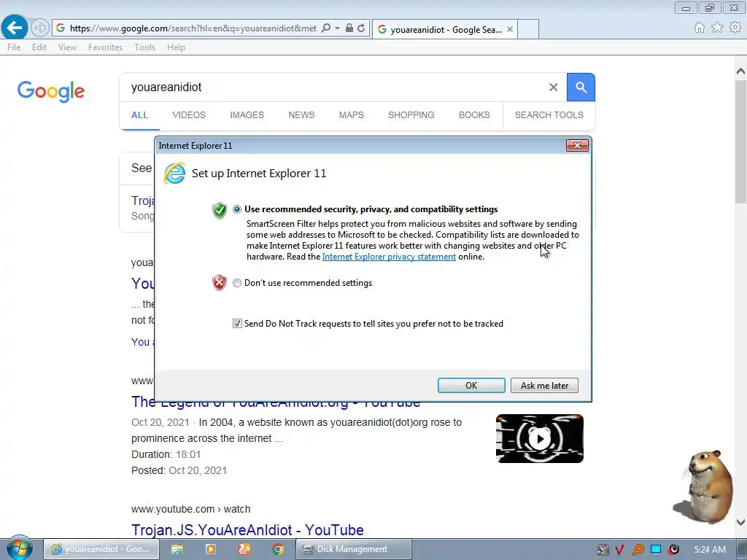747x560 pixels.
Task: Switch to the MAPS results tab
Action: [351, 115]
